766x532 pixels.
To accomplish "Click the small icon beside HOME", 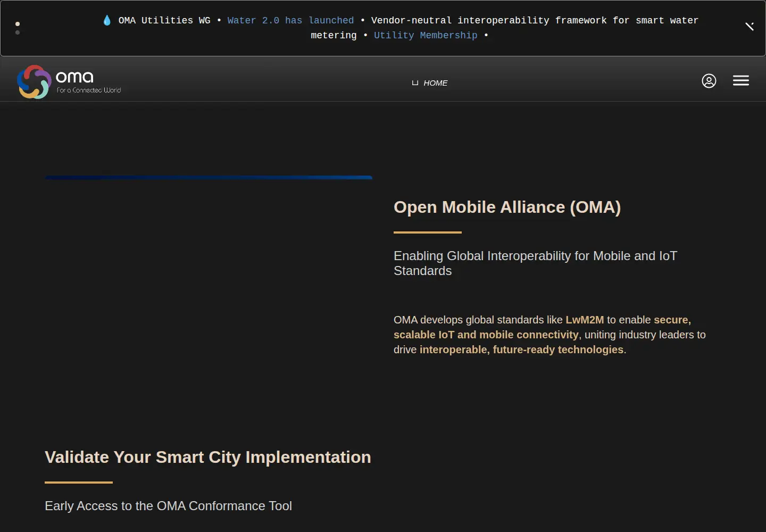I will point(415,83).
